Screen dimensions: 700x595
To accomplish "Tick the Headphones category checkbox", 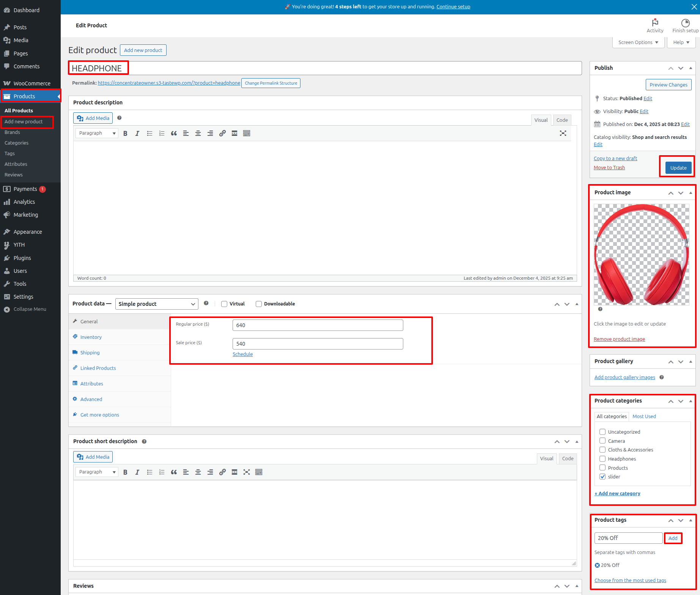I will [x=602, y=459].
